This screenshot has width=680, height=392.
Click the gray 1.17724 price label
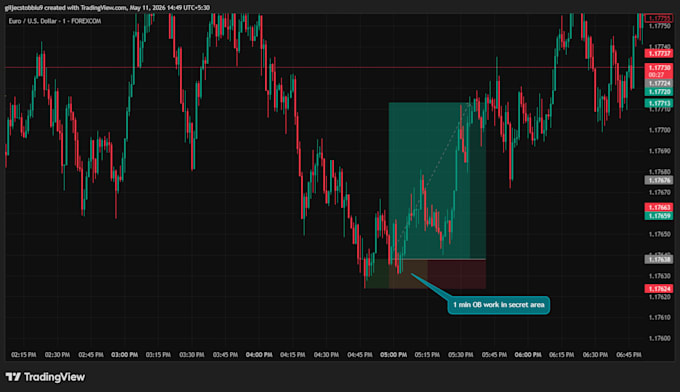coord(659,83)
